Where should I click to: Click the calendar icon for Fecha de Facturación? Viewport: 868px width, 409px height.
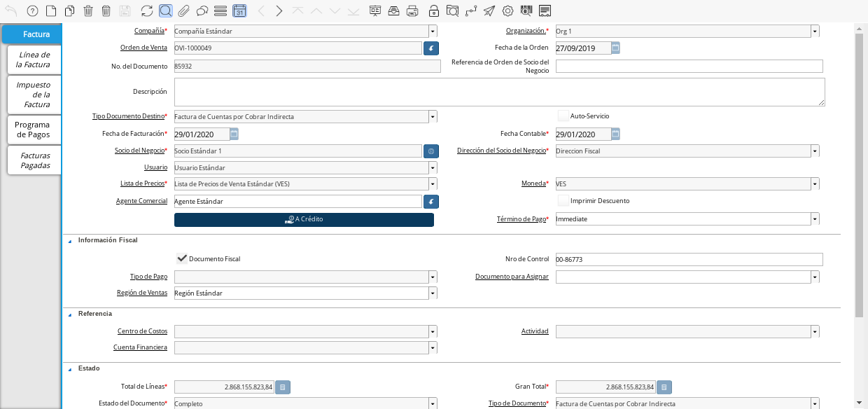[x=234, y=134]
